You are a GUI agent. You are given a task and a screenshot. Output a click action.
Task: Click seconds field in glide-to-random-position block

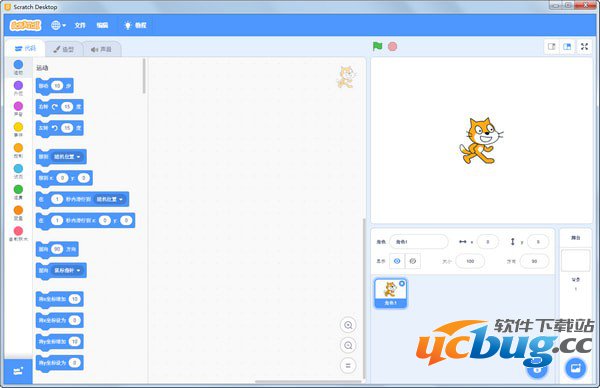tap(57, 199)
